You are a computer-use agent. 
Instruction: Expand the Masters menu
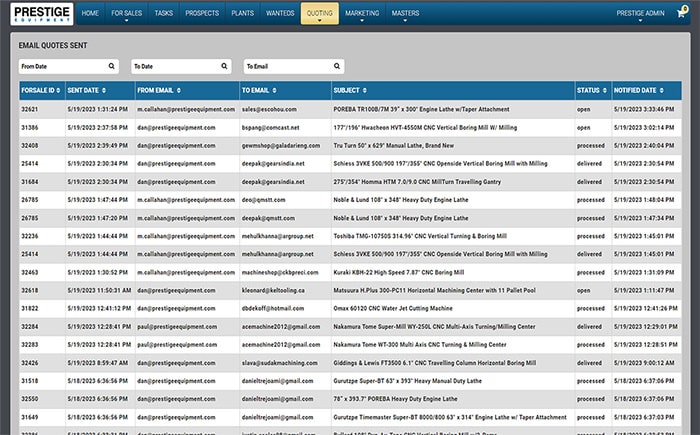point(405,13)
